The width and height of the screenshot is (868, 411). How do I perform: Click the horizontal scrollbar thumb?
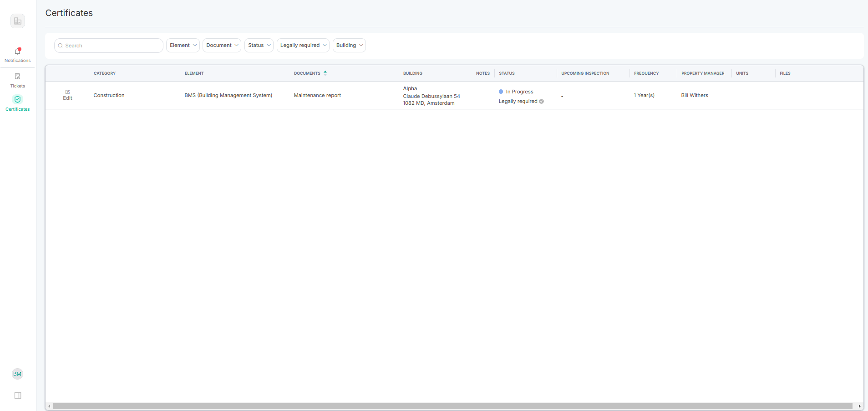(453, 406)
